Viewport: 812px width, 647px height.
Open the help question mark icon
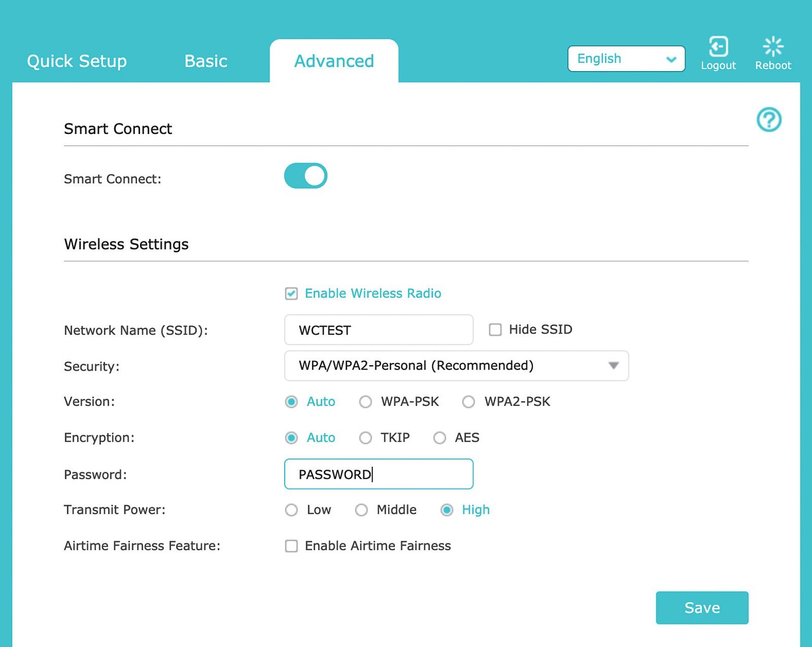coord(769,119)
